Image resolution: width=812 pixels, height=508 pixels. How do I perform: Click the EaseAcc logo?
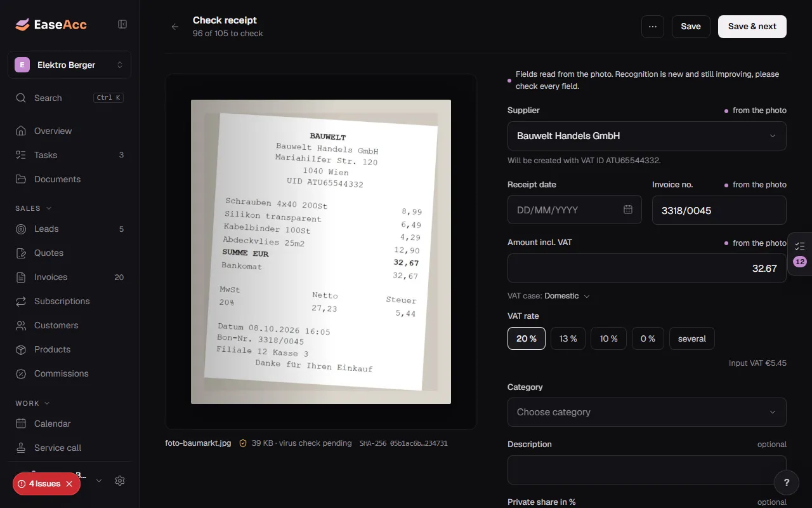pyautogui.click(x=51, y=25)
